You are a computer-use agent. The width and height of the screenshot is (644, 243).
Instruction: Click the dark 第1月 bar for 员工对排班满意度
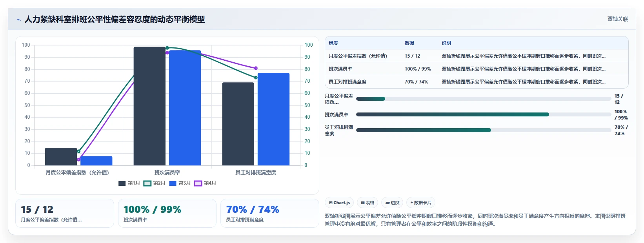[x=238, y=124]
